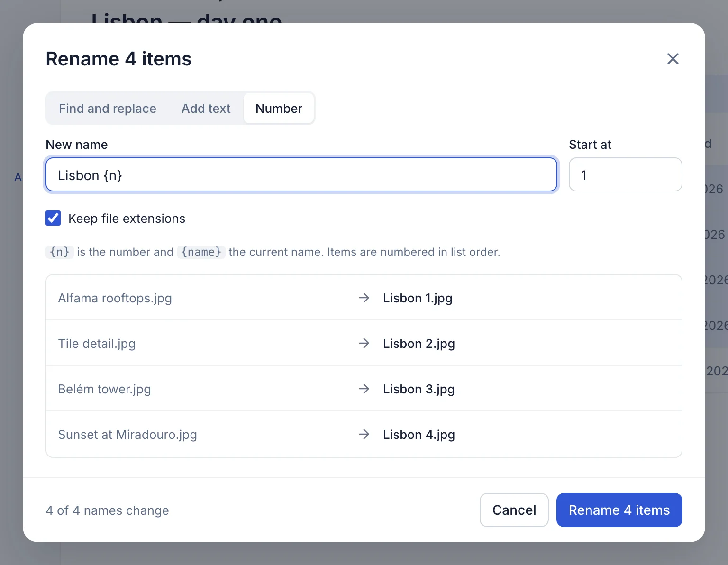
Task: Click the arrow beside Sunset at Miradouro.jpg
Action: coord(364,434)
